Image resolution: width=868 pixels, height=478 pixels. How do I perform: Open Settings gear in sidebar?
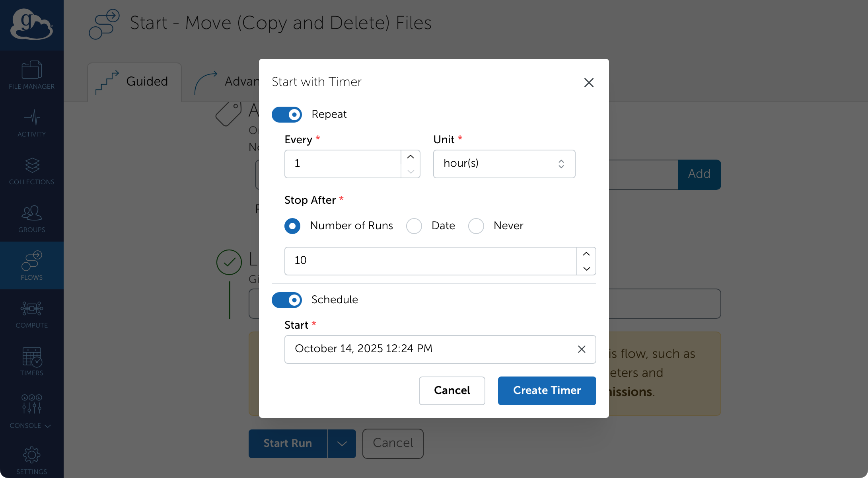[x=31, y=460]
